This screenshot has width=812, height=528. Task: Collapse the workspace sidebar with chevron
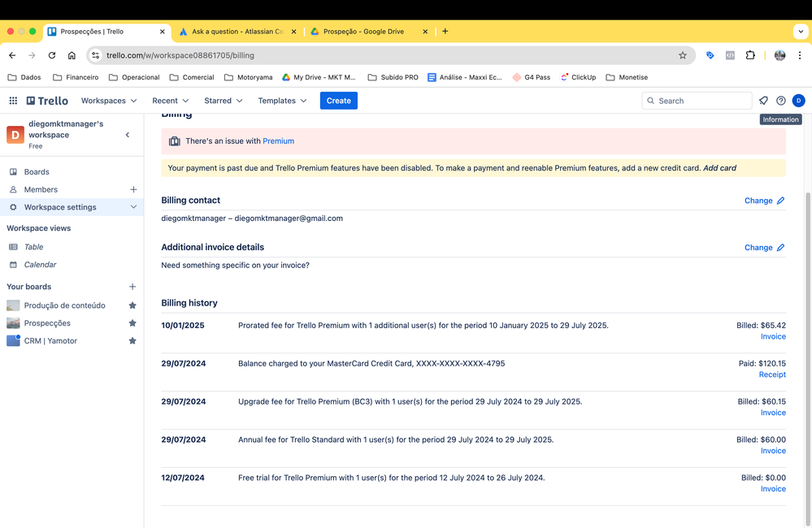point(128,135)
